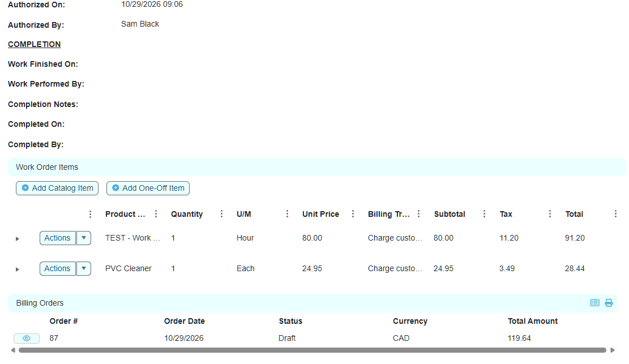Select the 119.64 total amount cell
Image resolution: width=629 pixels, height=364 pixels.
(519, 339)
